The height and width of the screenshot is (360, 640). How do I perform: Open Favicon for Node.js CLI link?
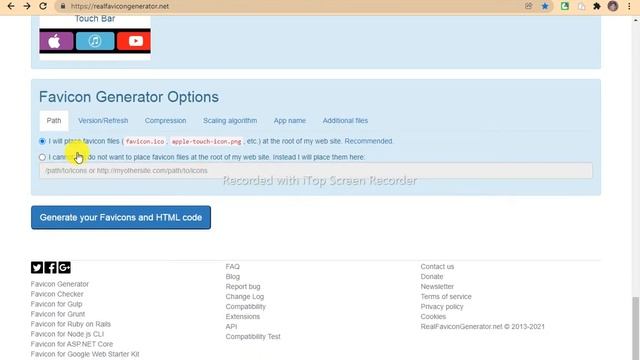coord(67,334)
